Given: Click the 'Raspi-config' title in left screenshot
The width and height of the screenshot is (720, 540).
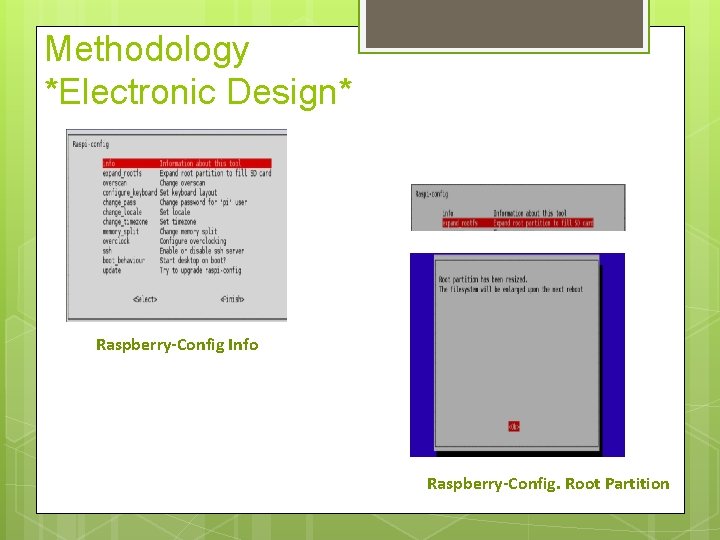Looking at the screenshot, I should coord(90,144).
